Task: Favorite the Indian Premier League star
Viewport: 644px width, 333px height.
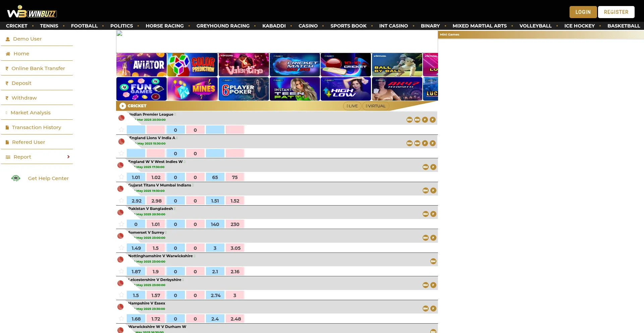Action: pyautogui.click(x=121, y=130)
